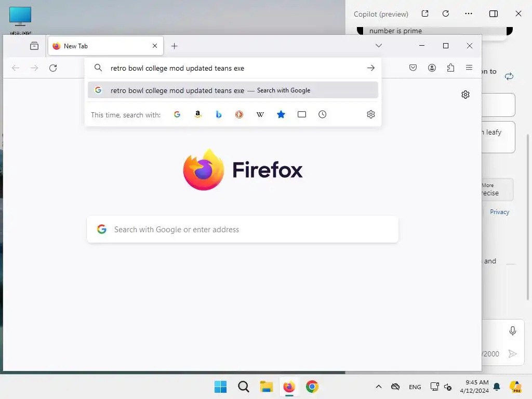Toggle the Copilot side-by-side dock icon

(x=494, y=14)
